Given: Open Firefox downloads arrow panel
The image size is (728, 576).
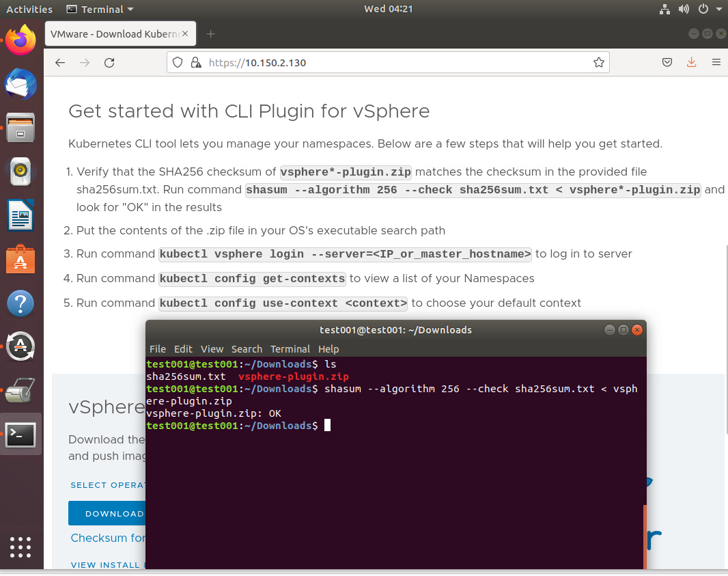Looking at the screenshot, I should pos(691,63).
